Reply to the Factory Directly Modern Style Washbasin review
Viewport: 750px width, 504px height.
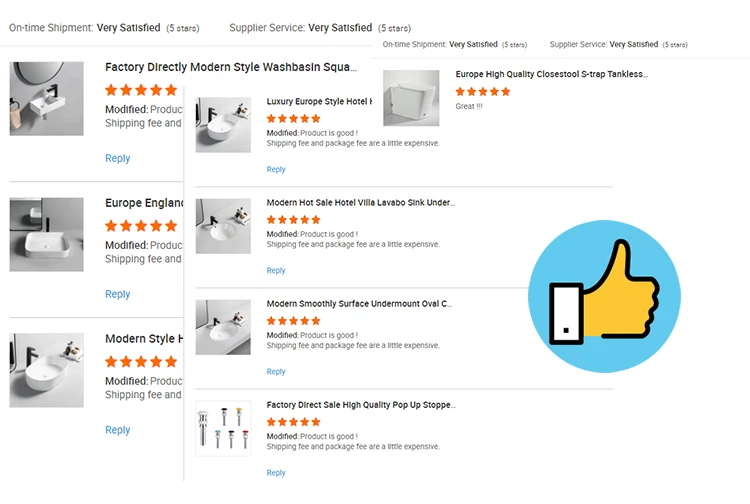tap(117, 158)
